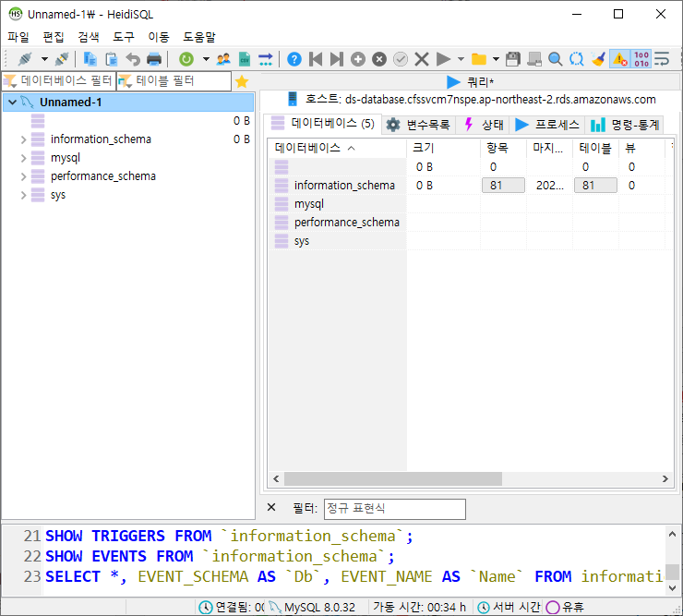Click the Copy icon in the toolbar

point(90,58)
